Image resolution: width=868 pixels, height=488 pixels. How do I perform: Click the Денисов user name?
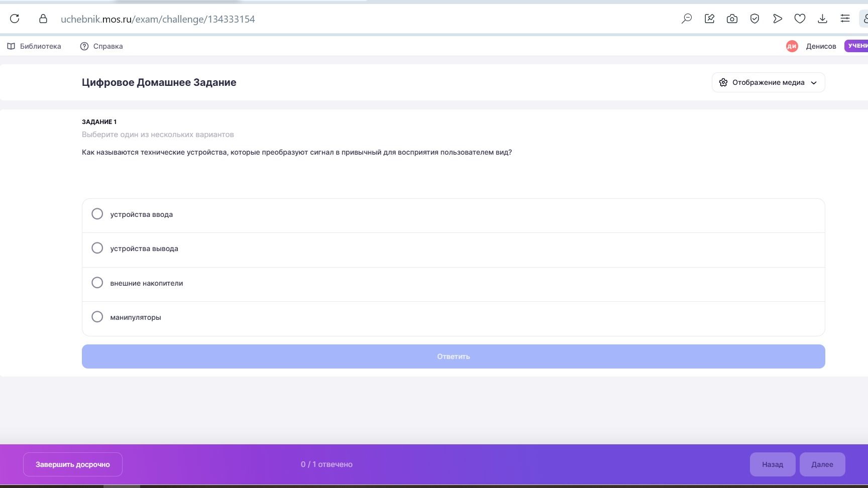pos(821,46)
